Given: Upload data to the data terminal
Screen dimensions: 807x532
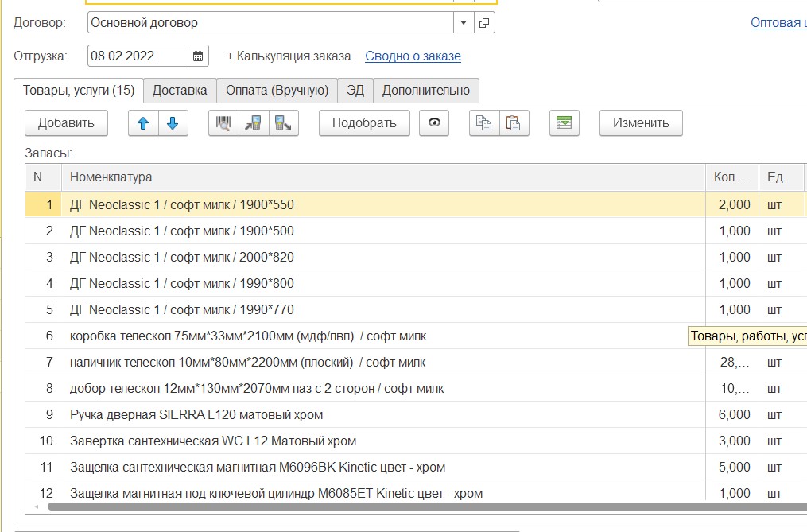Looking at the screenshot, I should [283, 123].
